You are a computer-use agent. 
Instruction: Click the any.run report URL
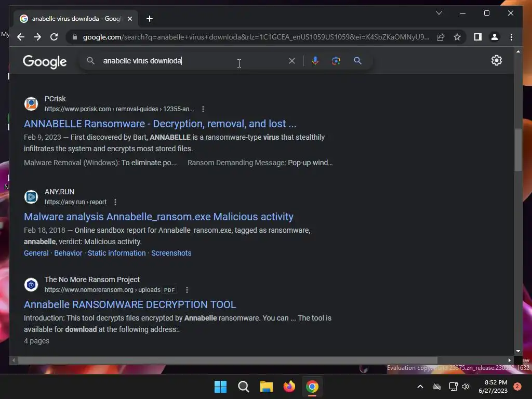pos(75,202)
